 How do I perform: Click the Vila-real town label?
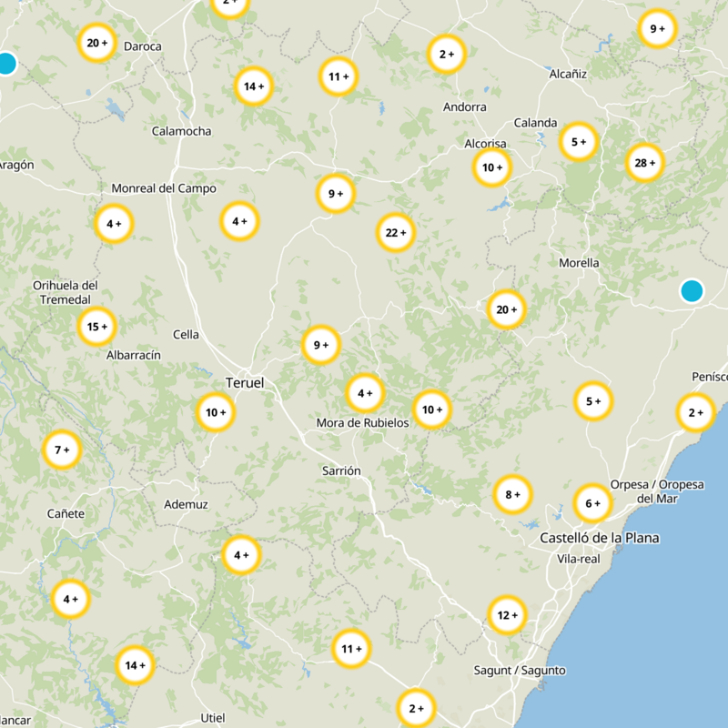coord(579,559)
